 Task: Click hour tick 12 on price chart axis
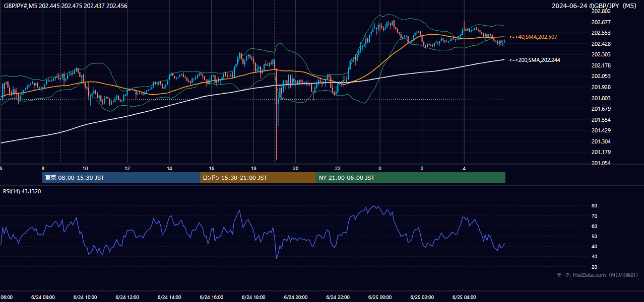tap(127, 169)
